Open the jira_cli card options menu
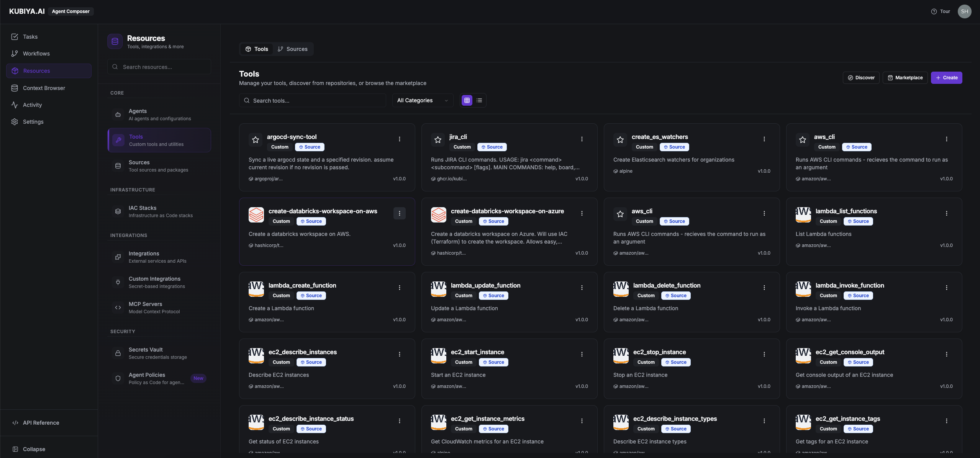The height and width of the screenshot is (458, 980). (x=582, y=139)
